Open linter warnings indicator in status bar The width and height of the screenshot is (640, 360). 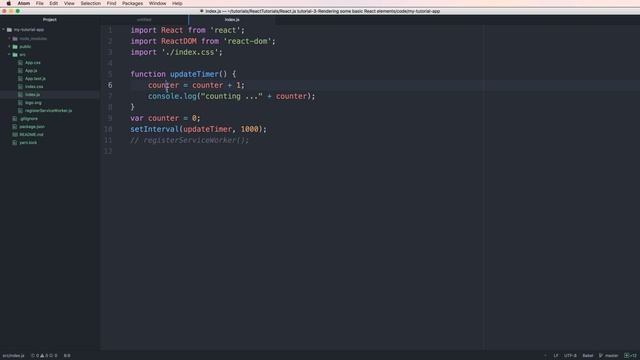click(x=44, y=356)
